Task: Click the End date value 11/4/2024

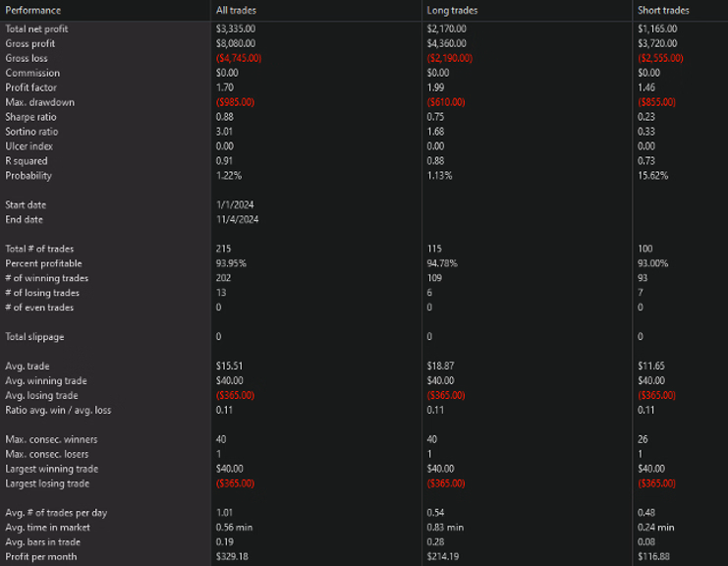Action: pos(235,219)
